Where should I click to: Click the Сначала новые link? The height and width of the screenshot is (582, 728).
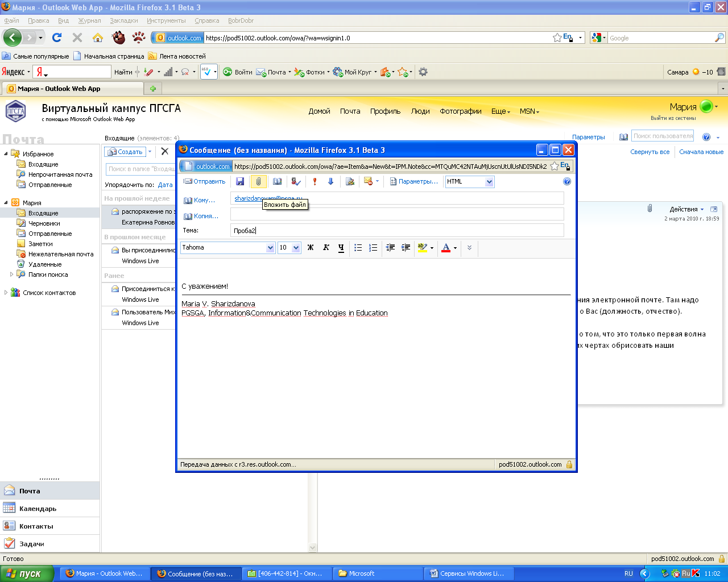click(701, 152)
